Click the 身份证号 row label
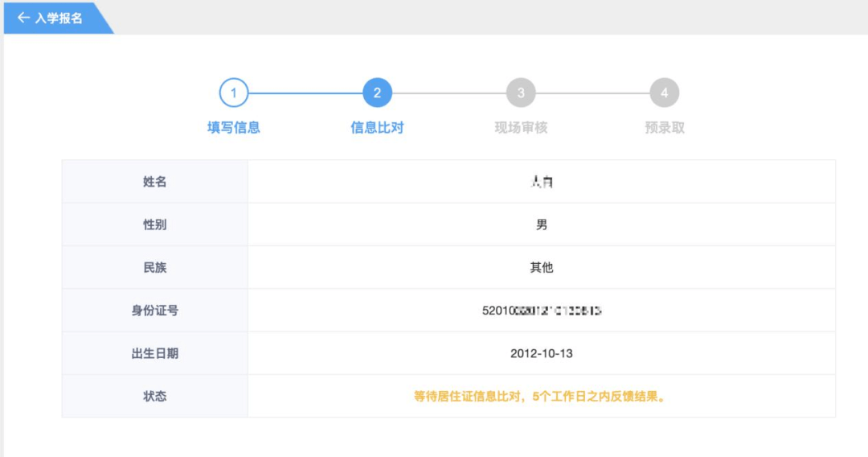 [154, 311]
